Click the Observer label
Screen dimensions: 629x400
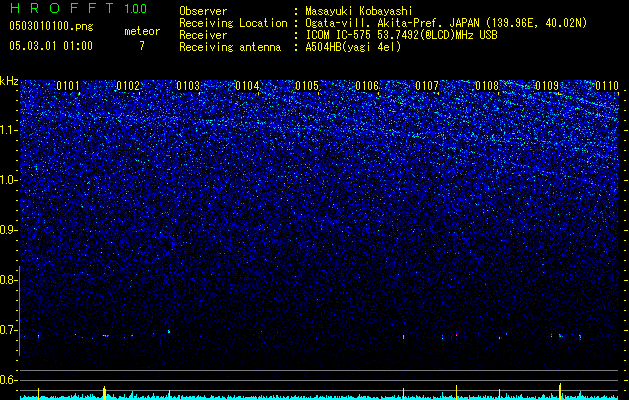[203, 11]
